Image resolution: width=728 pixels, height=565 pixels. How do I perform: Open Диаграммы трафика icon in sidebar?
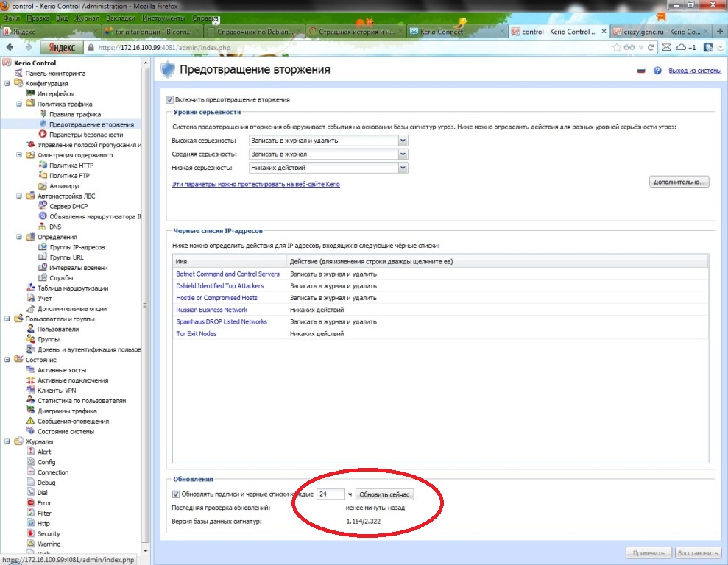[30, 411]
